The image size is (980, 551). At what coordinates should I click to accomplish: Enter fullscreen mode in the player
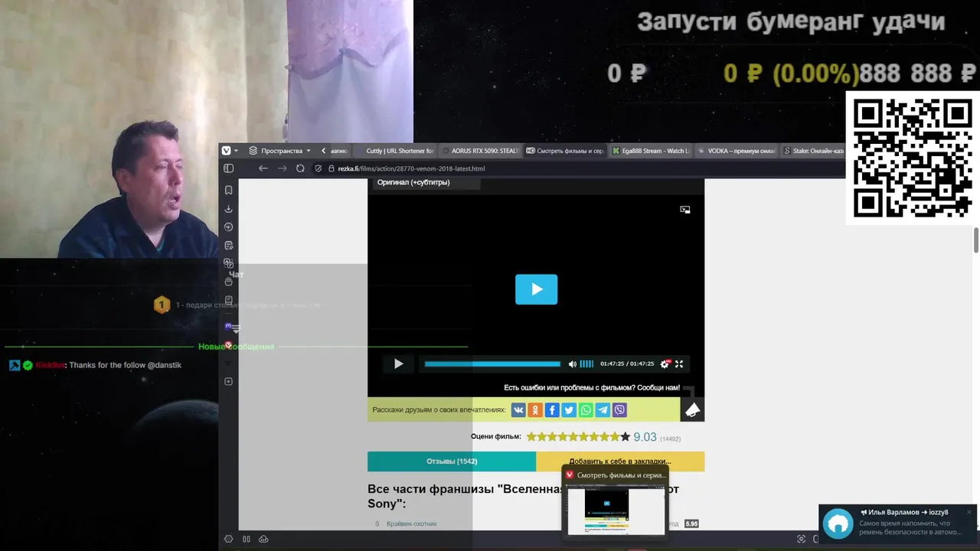tap(678, 364)
